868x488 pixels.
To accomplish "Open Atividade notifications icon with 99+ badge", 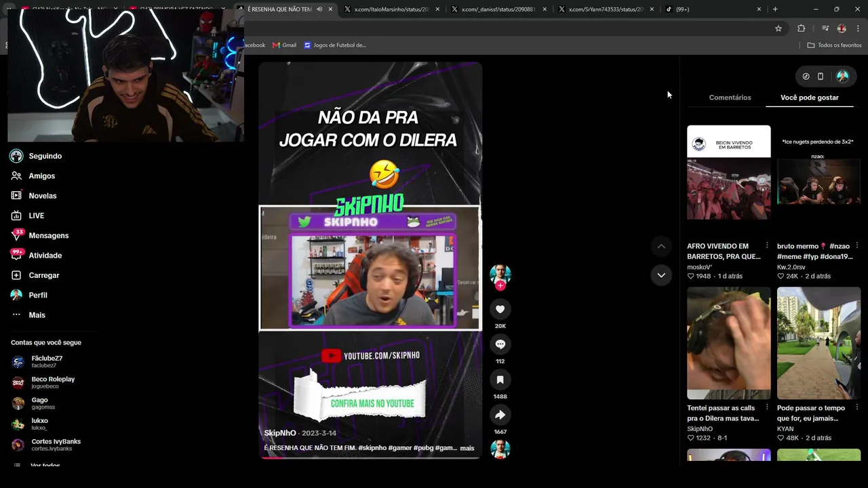I will [x=16, y=255].
